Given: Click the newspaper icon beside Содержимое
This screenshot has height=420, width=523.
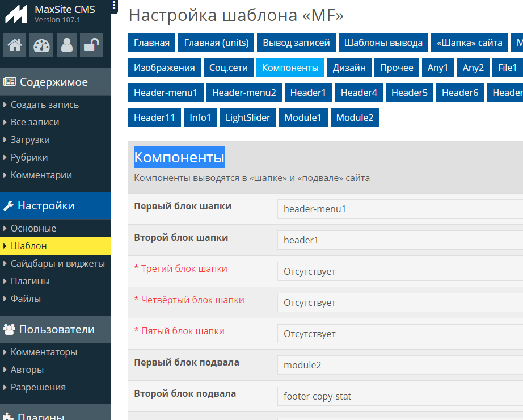Looking at the screenshot, I should (10, 82).
